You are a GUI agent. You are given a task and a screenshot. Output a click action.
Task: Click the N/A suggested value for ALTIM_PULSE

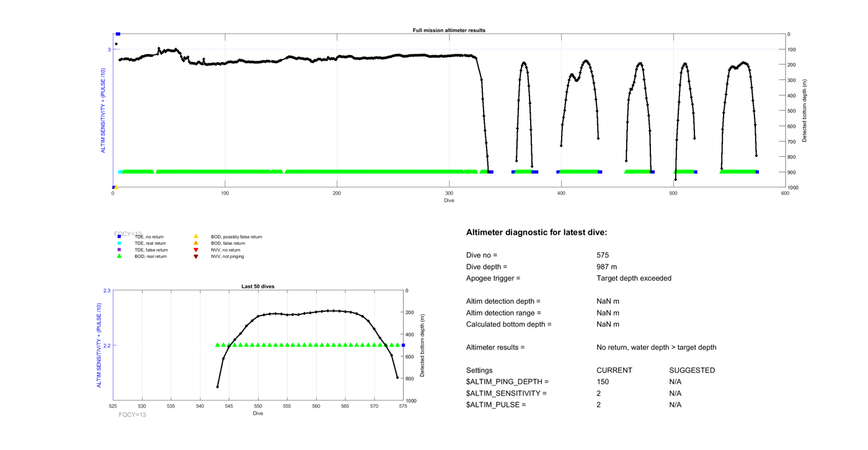(x=675, y=405)
